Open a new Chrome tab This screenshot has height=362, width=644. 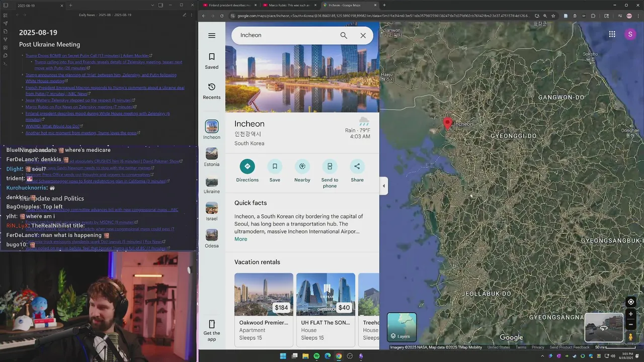pyautogui.click(x=384, y=5)
